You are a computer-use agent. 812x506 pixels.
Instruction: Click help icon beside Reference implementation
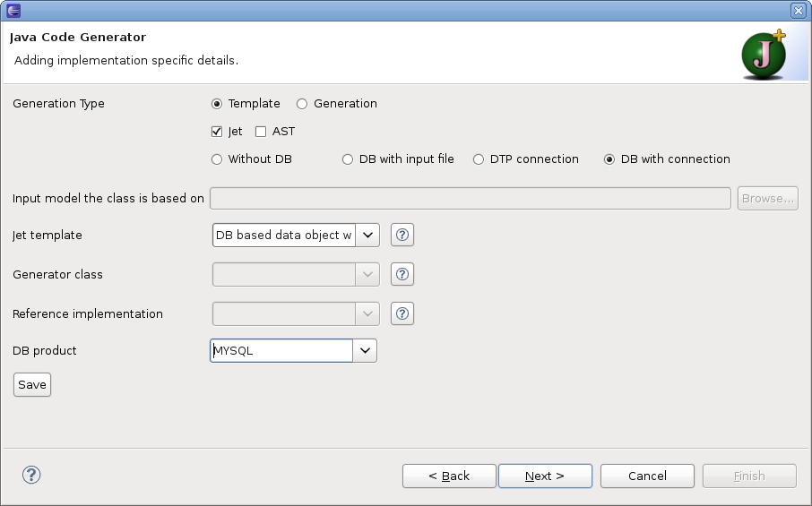click(x=403, y=313)
